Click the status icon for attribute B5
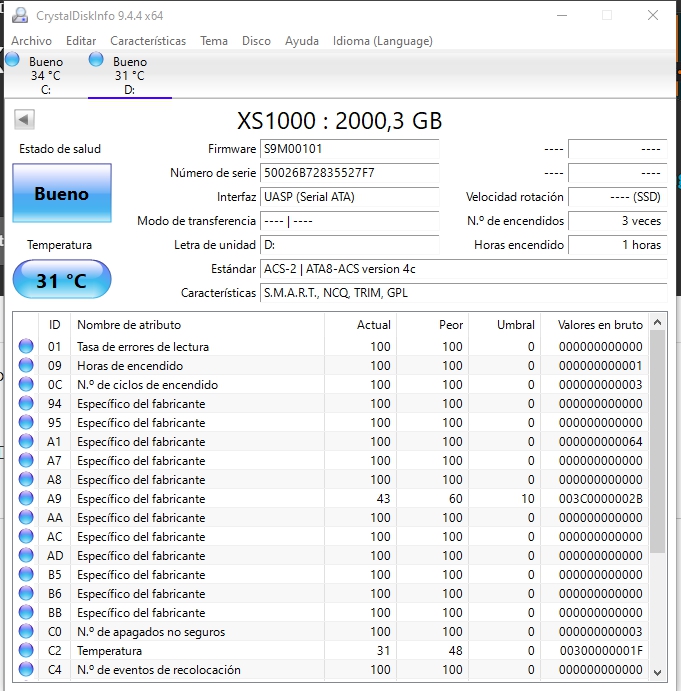Screen dimensions: 681x691 coord(26,574)
